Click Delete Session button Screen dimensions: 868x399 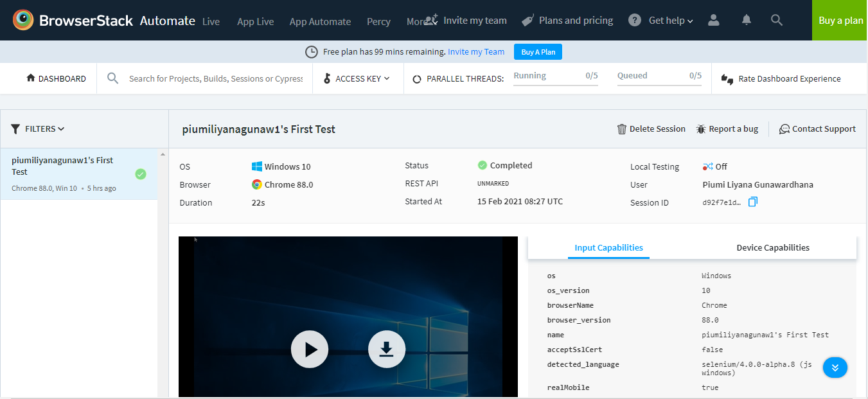[651, 129]
